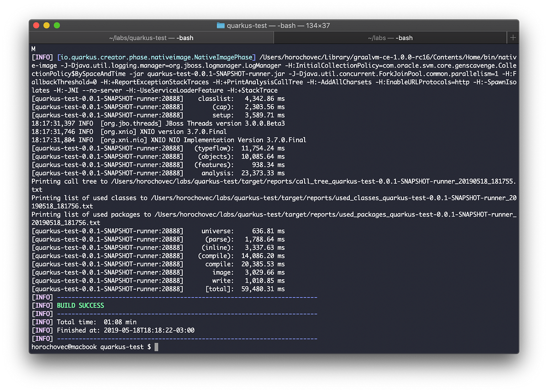The image size is (548, 392).
Task: Click the '(inline): 3,337.63 ms' line
Action: coord(158,247)
